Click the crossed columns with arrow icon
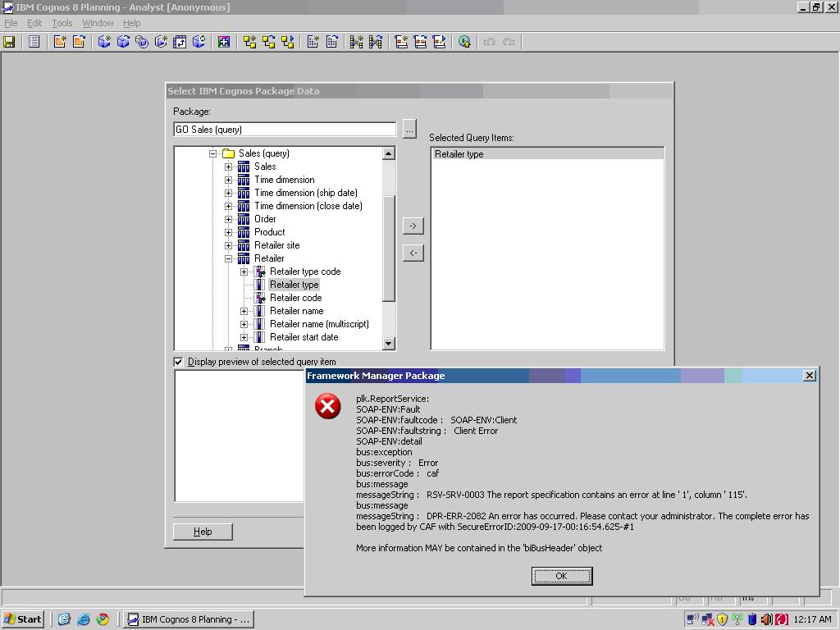 click(x=376, y=42)
